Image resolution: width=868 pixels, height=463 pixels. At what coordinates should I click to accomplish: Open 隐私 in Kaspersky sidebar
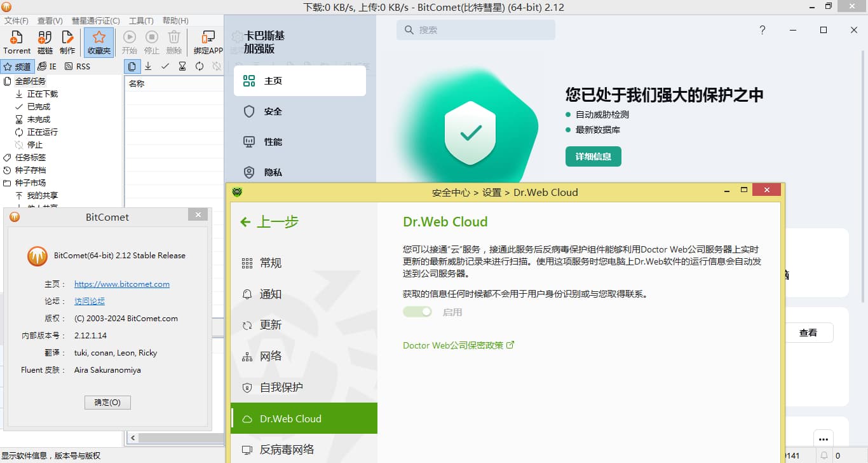[300, 172]
